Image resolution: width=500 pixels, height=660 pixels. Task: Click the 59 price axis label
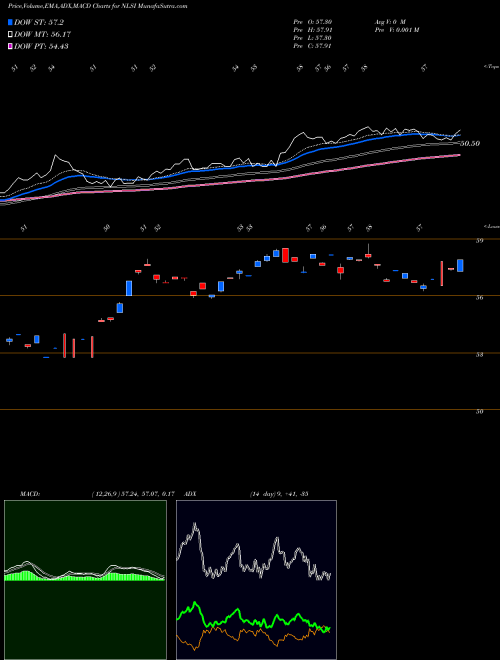pyautogui.click(x=479, y=241)
